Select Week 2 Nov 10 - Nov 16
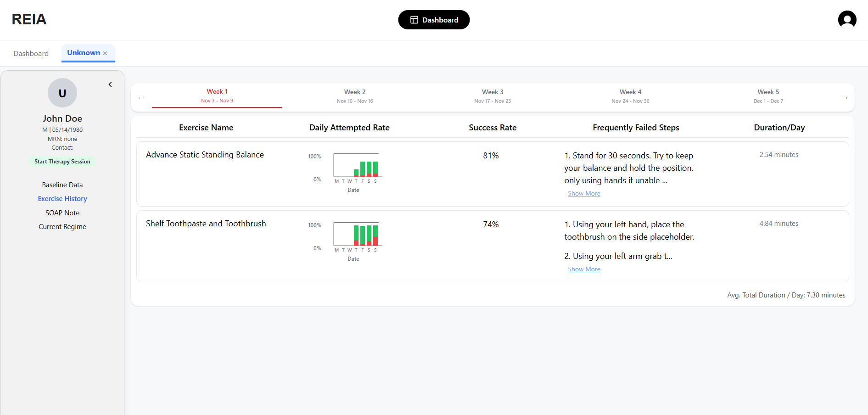Image resolution: width=868 pixels, height=415 pixels. (355, 96)
